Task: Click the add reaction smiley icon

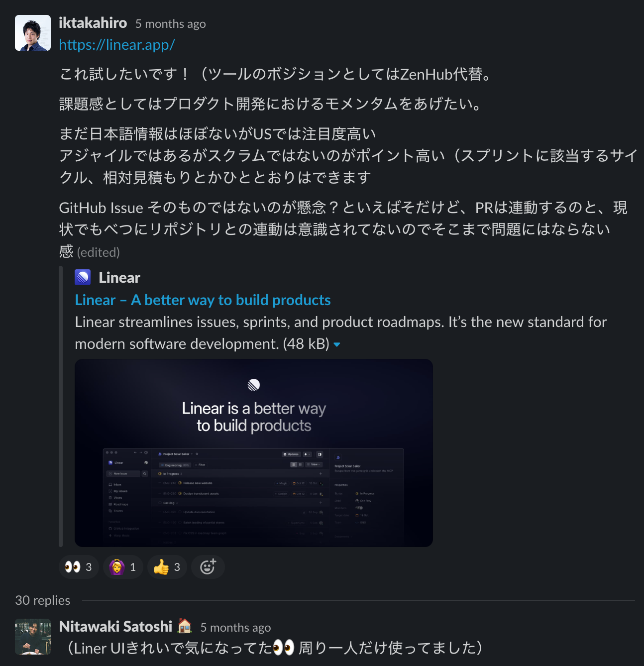Action: click(208, 567)
